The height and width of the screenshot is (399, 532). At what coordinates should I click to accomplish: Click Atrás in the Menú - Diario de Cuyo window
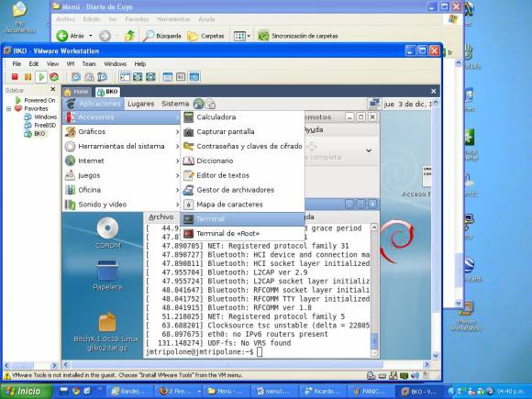(71, 36)
